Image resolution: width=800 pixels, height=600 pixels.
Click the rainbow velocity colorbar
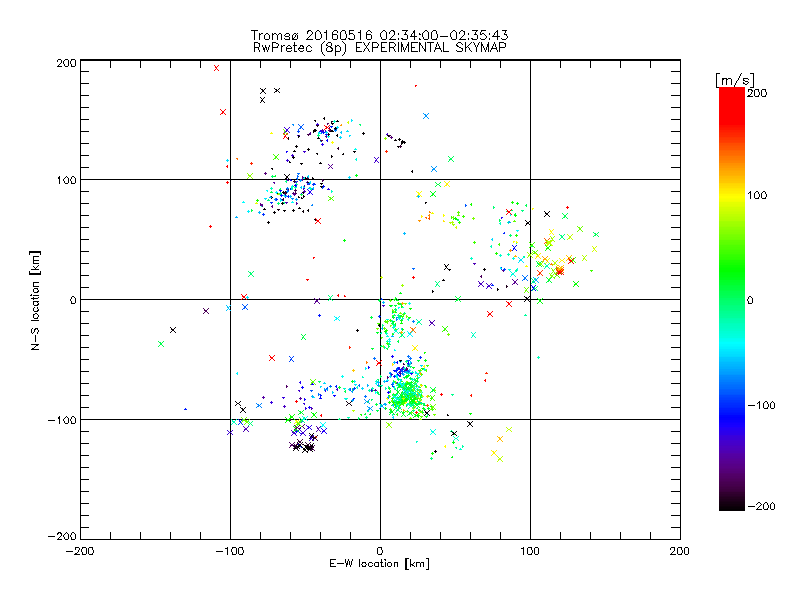tap(732, 299)
